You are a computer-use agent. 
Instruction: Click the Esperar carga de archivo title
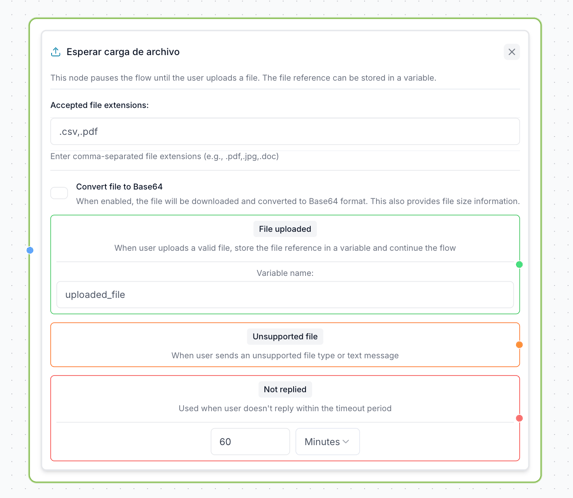(123, 52)
